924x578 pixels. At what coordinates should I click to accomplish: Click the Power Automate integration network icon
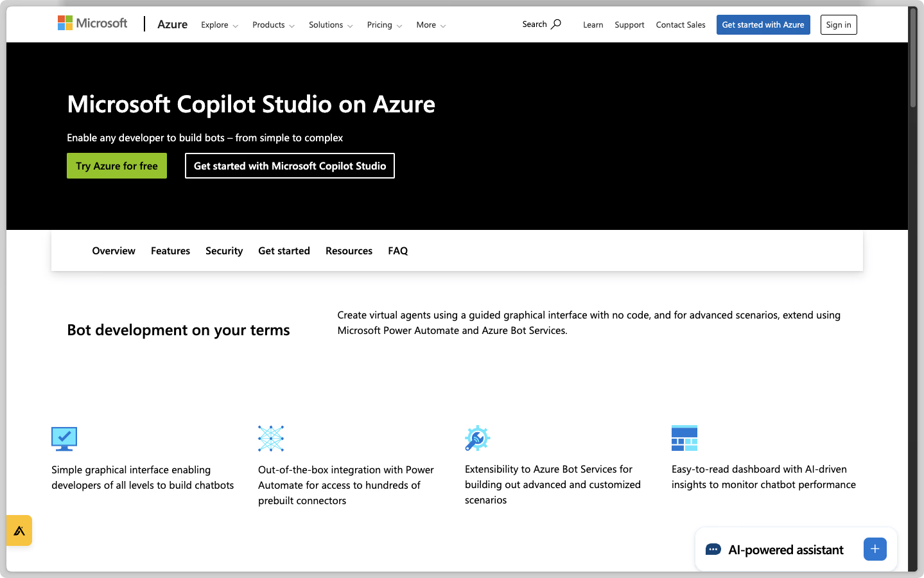pyautogui.click(x=271, y=439)
